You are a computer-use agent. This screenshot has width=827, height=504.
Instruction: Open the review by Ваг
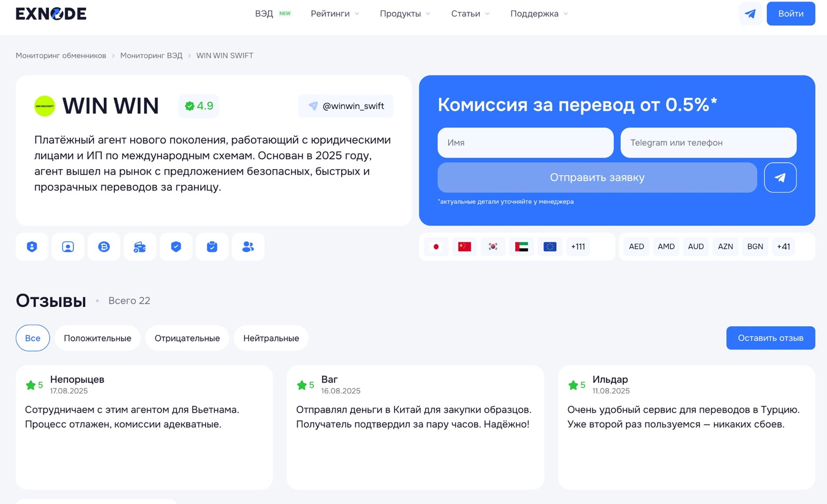[415, 427]
